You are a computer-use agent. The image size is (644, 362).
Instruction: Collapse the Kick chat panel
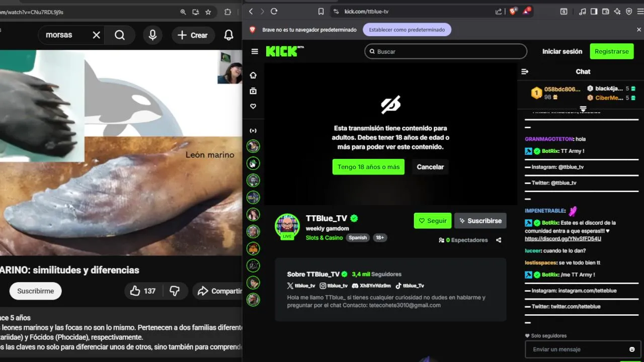tap(525, 71)
